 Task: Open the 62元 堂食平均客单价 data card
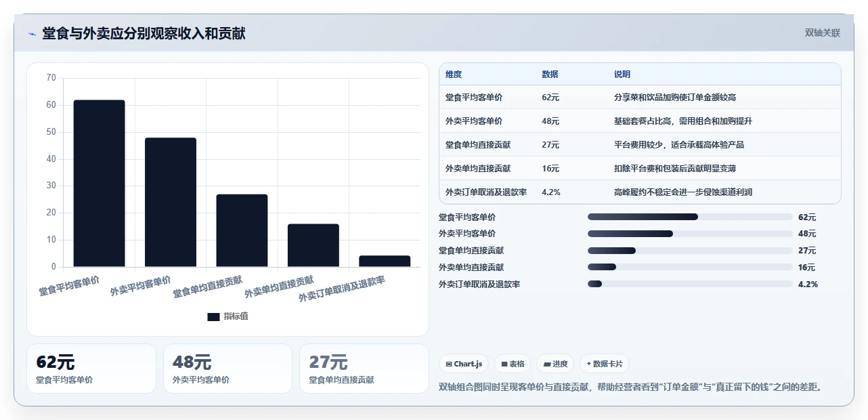[91, 369]
